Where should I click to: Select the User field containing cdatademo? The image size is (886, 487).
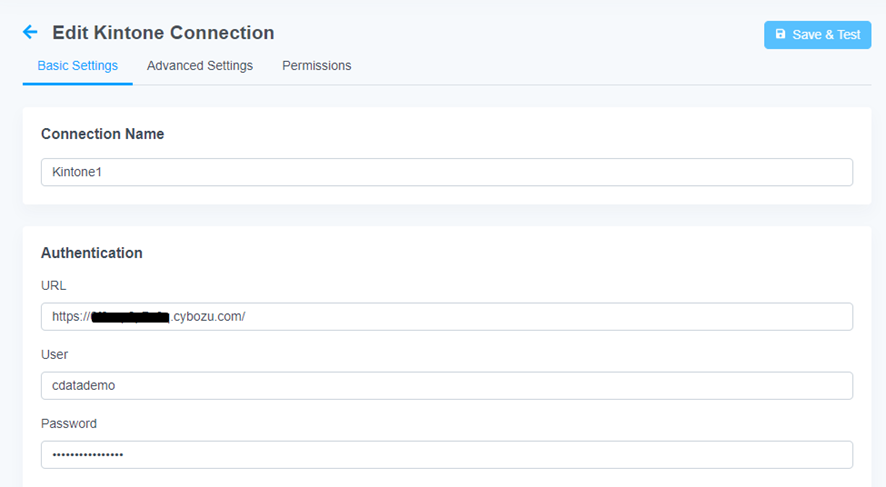coord(446,385)
